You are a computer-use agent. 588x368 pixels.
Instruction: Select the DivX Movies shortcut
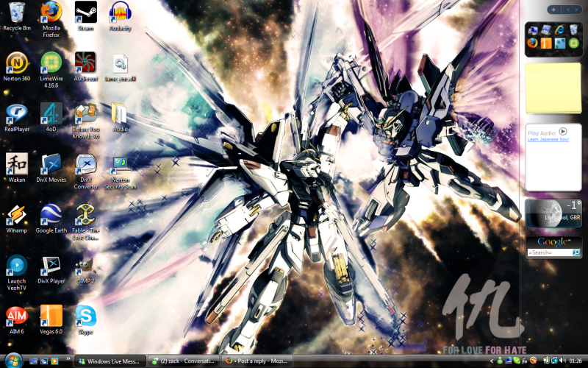[x=51, y=169]
